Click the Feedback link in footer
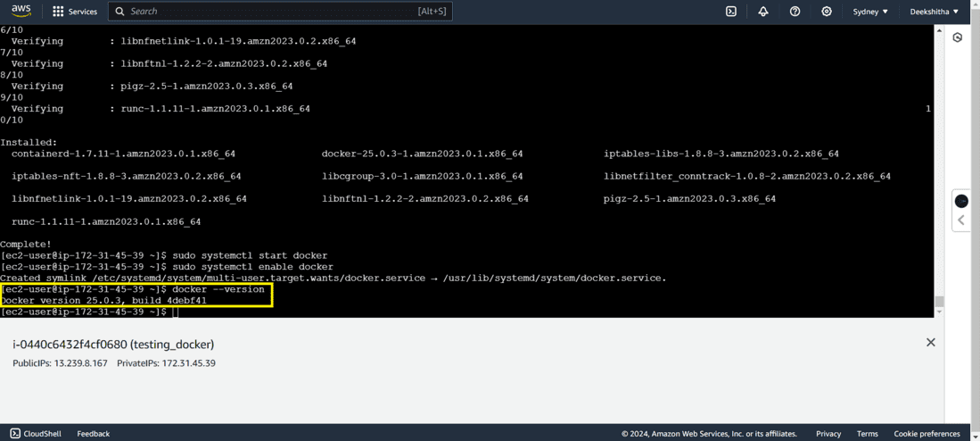The height and width of the screenshot is (441, 980). 93,434
